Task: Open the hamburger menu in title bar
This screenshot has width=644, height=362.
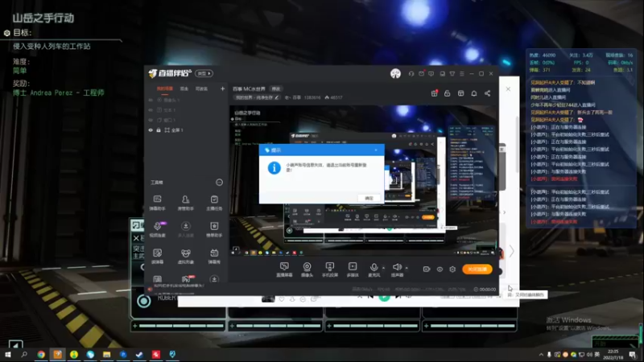Action: [x=462, y=73]
